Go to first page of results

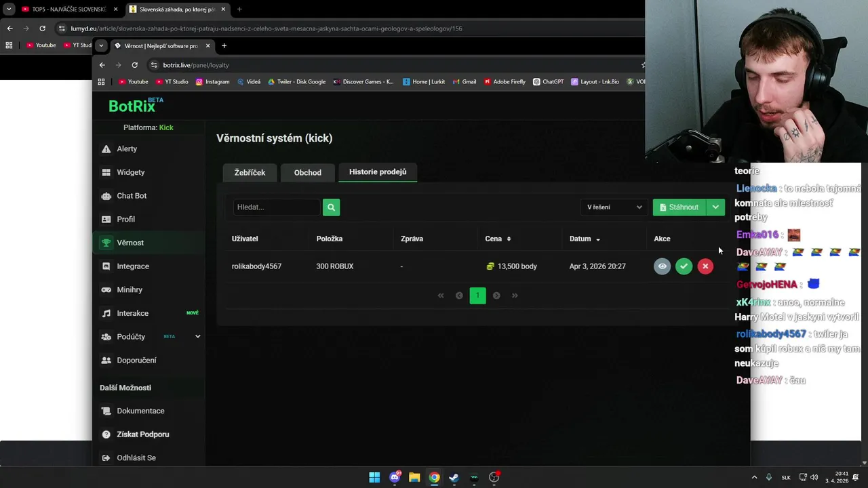pos(441,296)
